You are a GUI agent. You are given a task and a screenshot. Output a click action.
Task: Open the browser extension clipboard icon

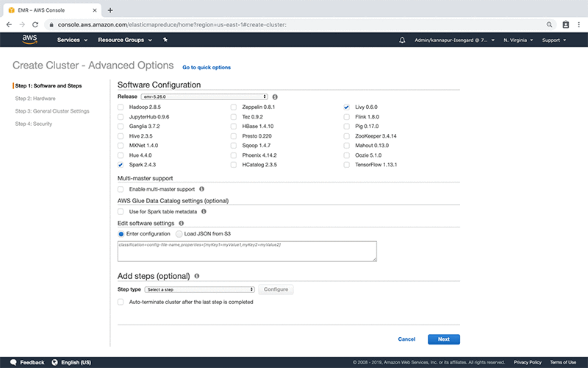pos(566,25)
